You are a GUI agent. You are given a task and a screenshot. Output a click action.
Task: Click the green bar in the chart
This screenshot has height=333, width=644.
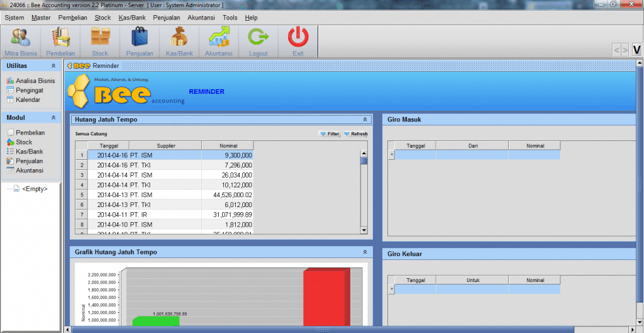156,322
